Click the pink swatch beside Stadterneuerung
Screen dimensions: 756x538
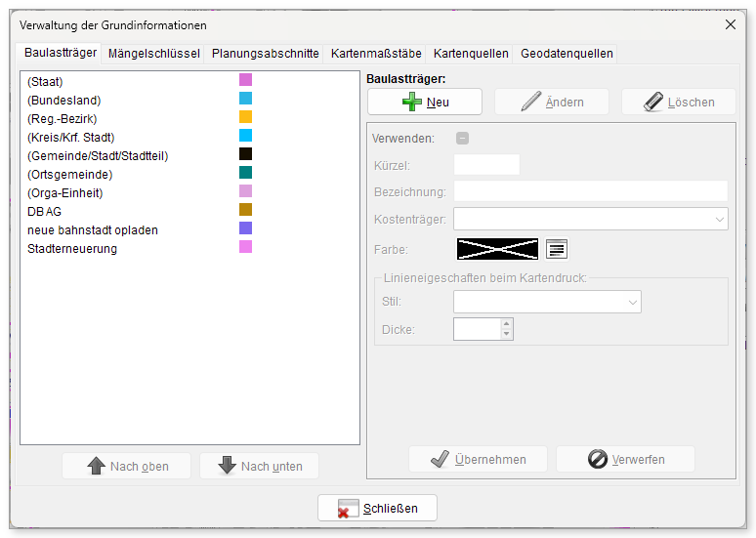coord(245,247)
